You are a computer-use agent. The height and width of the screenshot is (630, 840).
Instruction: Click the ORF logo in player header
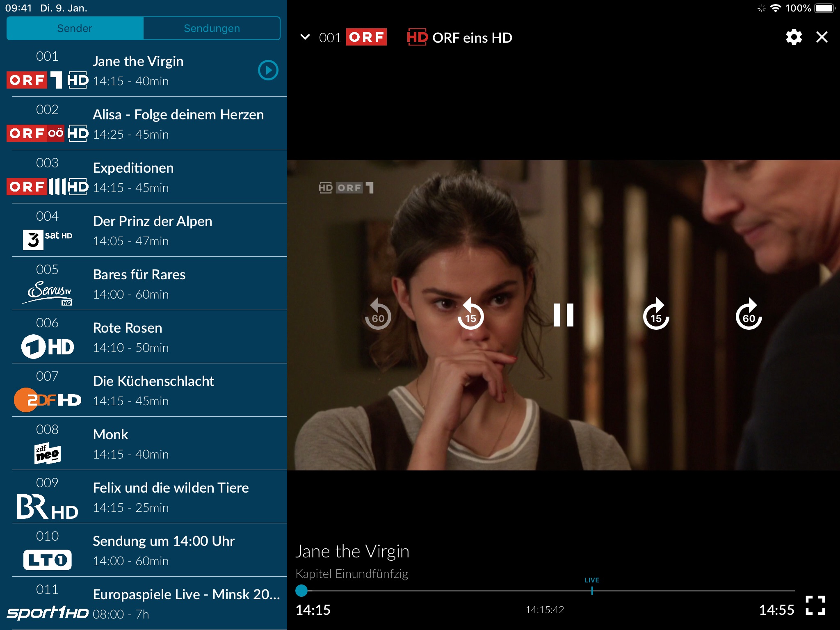366,37
